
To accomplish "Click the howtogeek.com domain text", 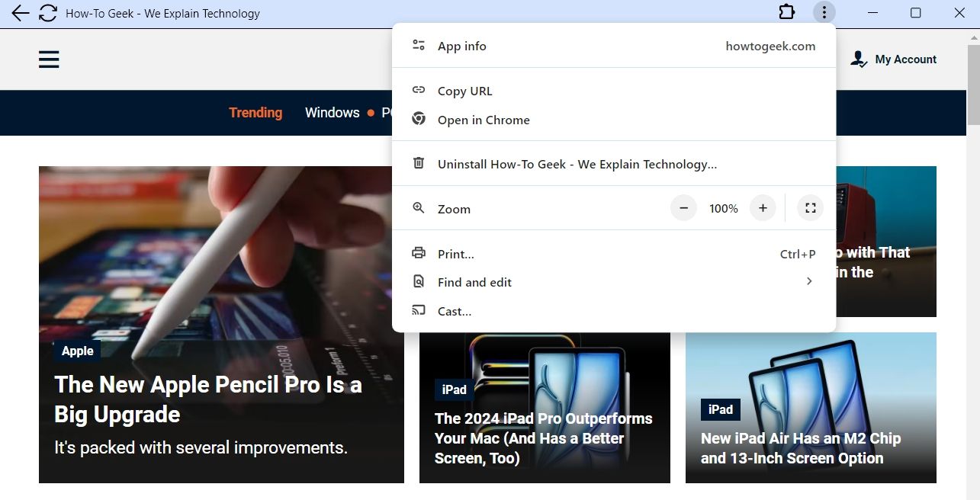I will tap(770, 46).
